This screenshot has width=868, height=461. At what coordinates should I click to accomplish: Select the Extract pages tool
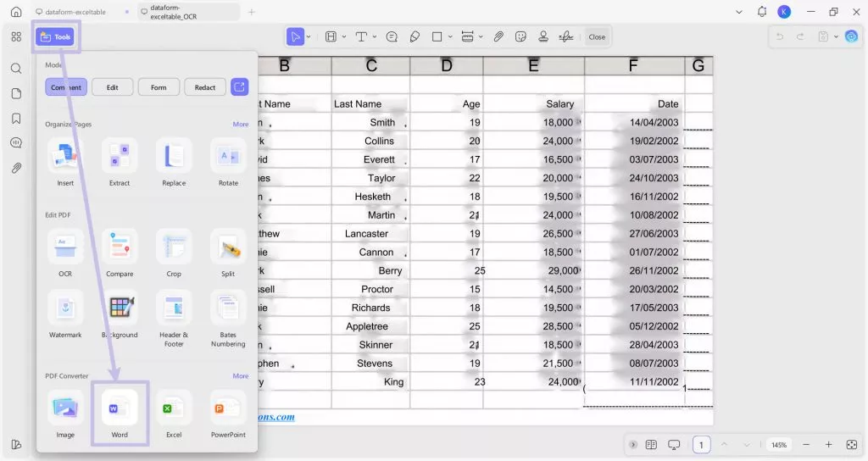(120, 162)
